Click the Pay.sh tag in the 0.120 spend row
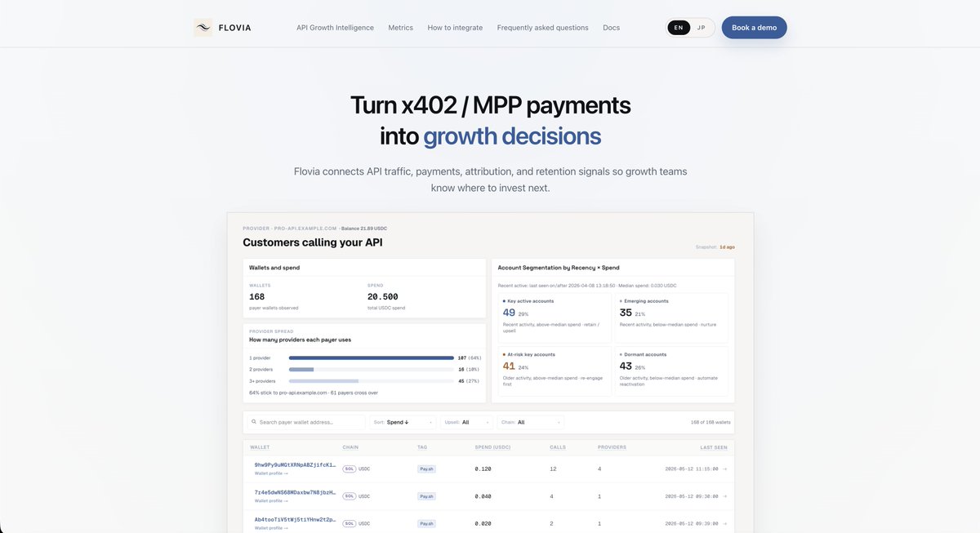This screenshot has height=533, width=980. tap(426, 469)
